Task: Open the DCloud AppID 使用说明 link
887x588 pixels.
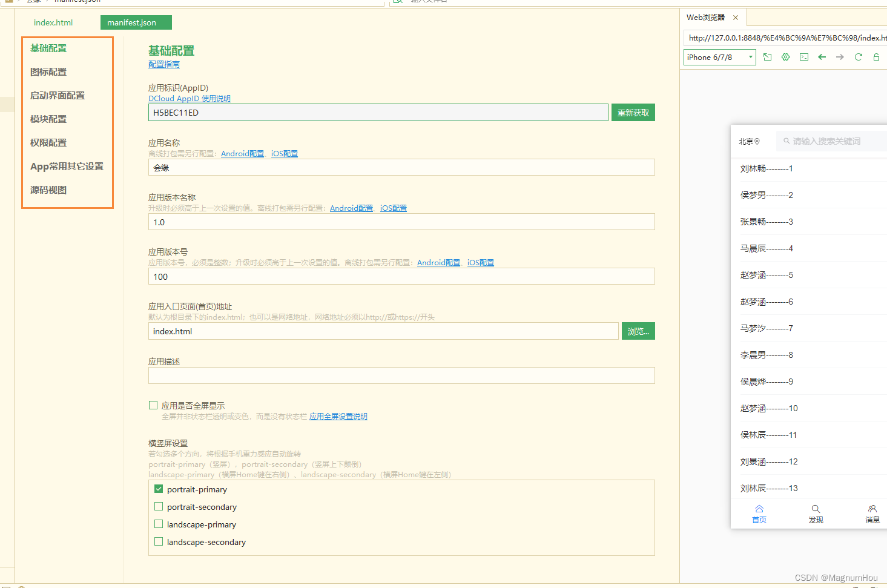Action: 190,98
